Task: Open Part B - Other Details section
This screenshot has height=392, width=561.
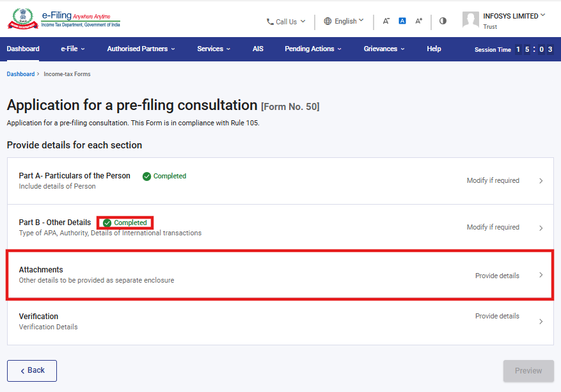Action: 55,223
